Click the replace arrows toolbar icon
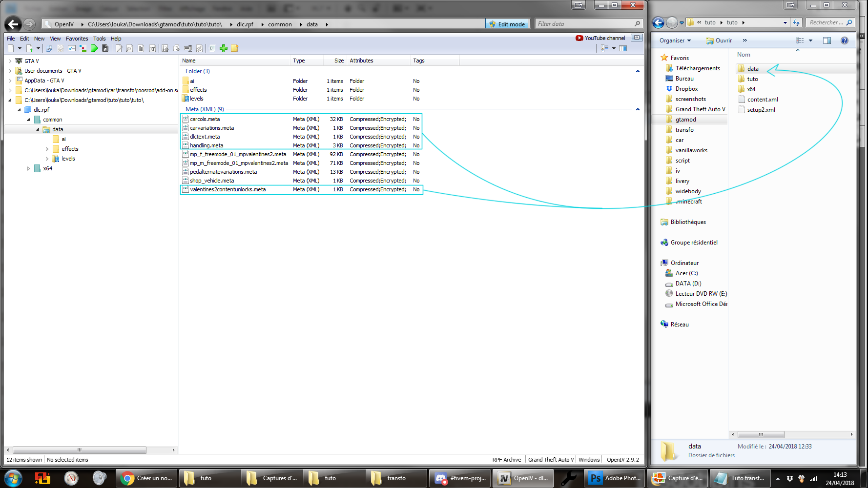This screenshot has width=868, height=488. click(x=199, y=48)
